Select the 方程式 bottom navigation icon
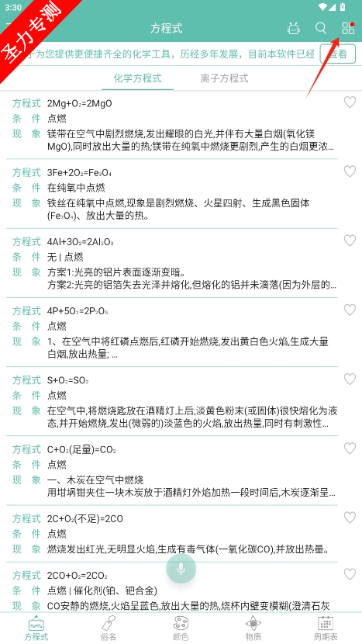 point(36,628)
